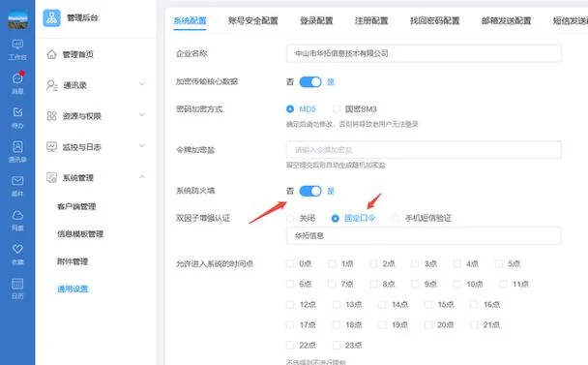Click the monitor icon beside 监控与日志
Image resolution: width=588 pixels, height=365 pixels.
(52, 146)
